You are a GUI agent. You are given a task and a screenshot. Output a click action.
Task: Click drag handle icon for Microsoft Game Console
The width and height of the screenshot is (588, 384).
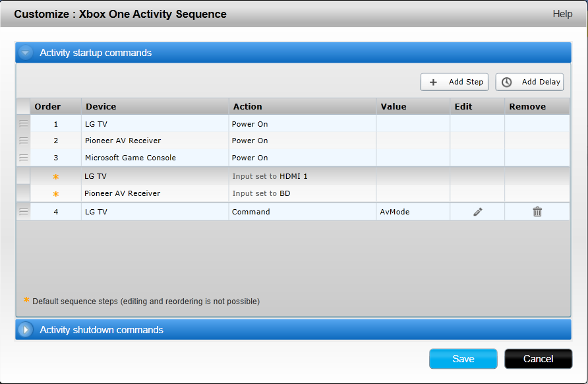pyautogui.click(x=23, y=158)
